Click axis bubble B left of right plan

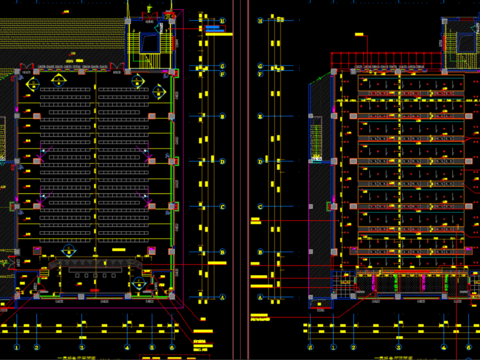point(260,252)
